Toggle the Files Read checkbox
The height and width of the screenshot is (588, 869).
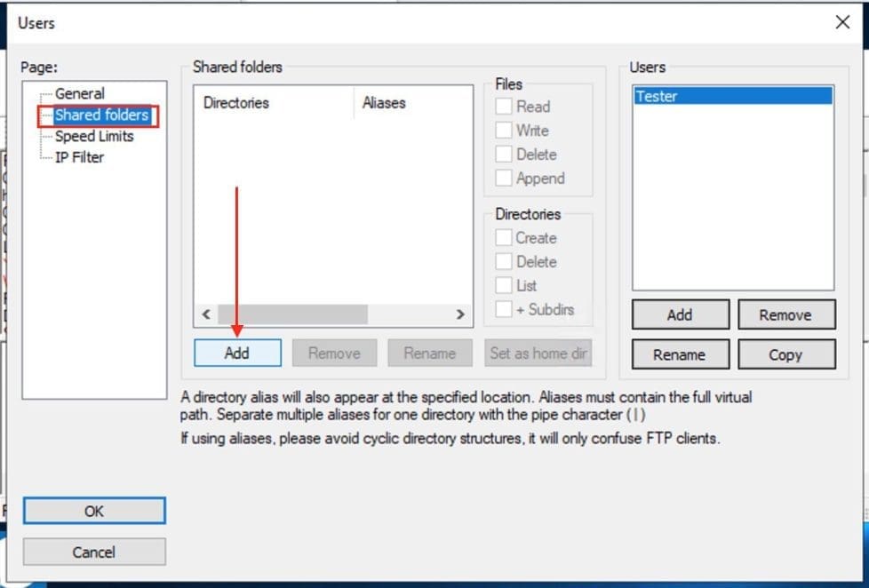tap(504, 107)
